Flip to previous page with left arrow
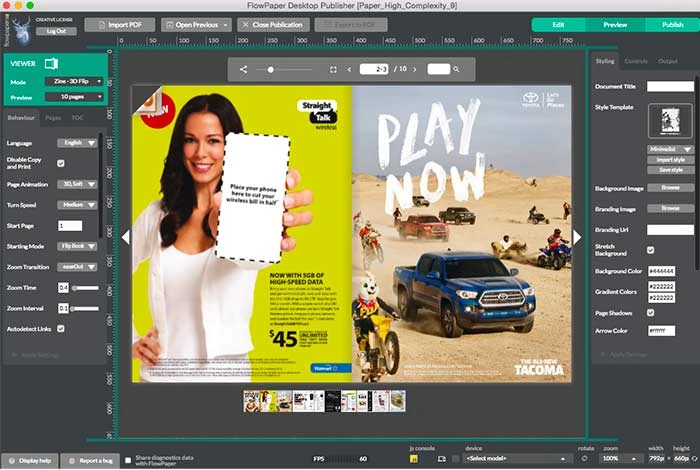Image resolution: width=700 pixels, height=470 pixels. [126, 237]
